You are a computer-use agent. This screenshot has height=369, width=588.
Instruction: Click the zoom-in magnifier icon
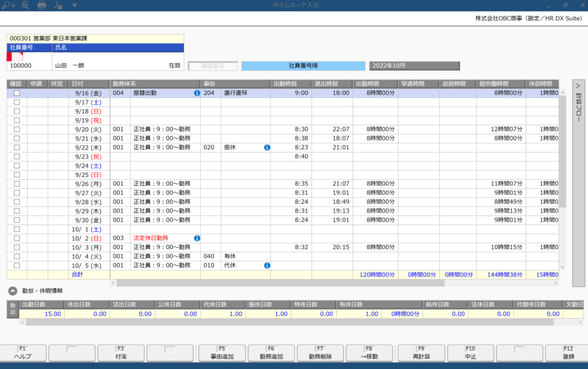pyautogui.click(x=8, y=5)
